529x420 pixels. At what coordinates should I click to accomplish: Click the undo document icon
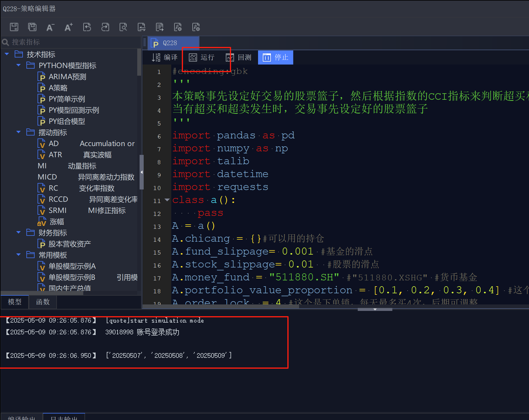[87, 27]
